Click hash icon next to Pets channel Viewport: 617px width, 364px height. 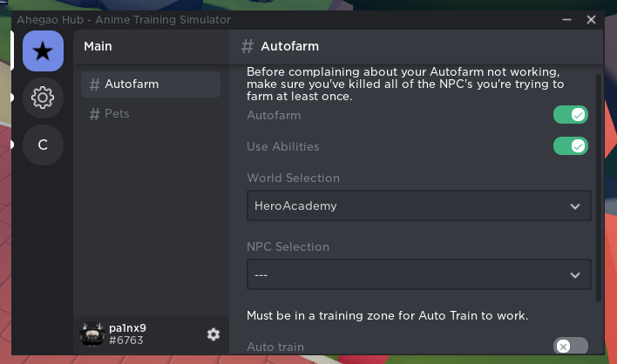(x=94, y=114)
